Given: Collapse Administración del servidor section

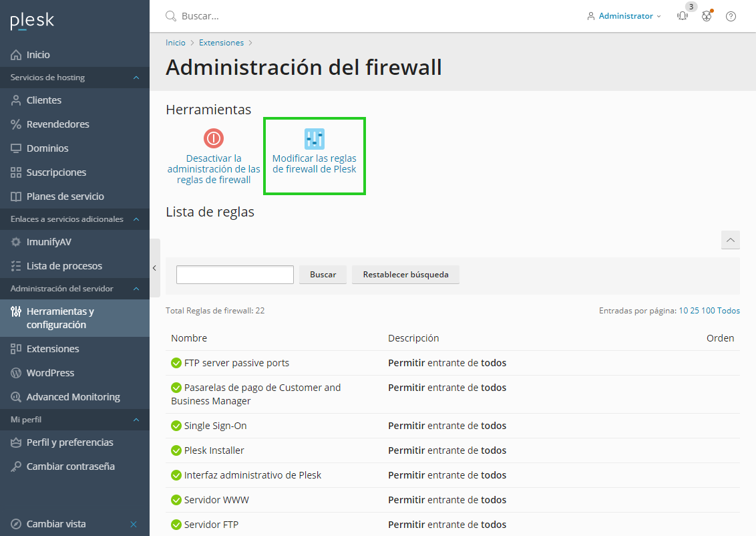Looking at the screenshot, I should (x=136, y=289).
